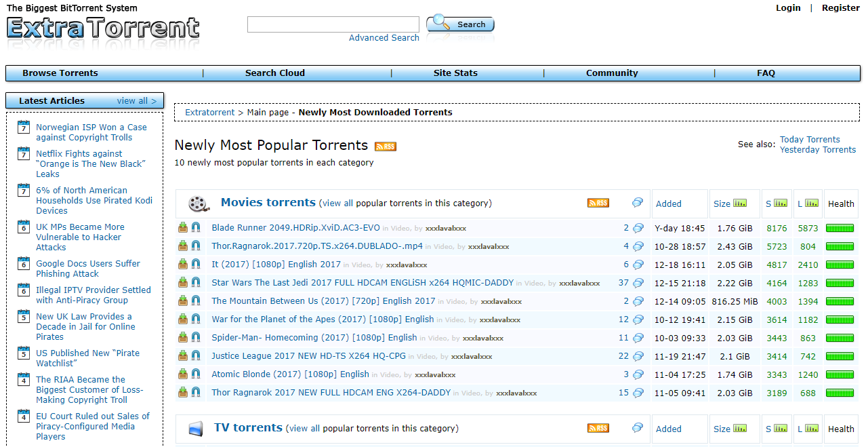Viewport: 868px width, 447px height.
Task: Click the film reel icon next to Movies torrents
Action: pyautogui.click(x=197, y=202)
